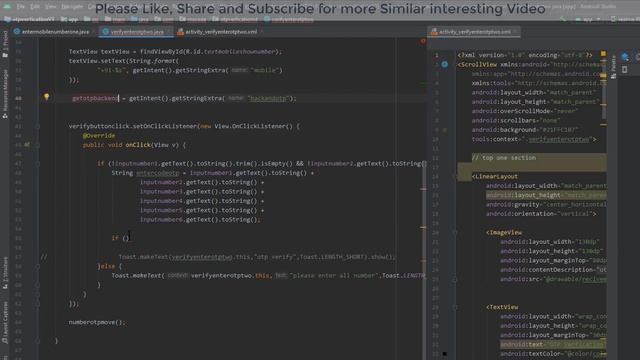Open the device selector dropdown in toolbar
This screenshot has width=640, height=360.
624,19
